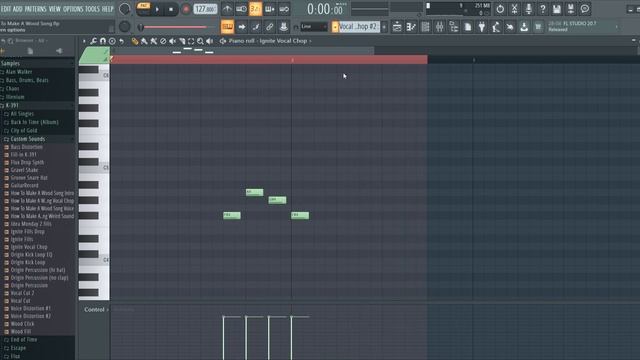Click the Stop button
Image resolution: width=640 pixels, height=360 pixels.
[x=171, y=9]
